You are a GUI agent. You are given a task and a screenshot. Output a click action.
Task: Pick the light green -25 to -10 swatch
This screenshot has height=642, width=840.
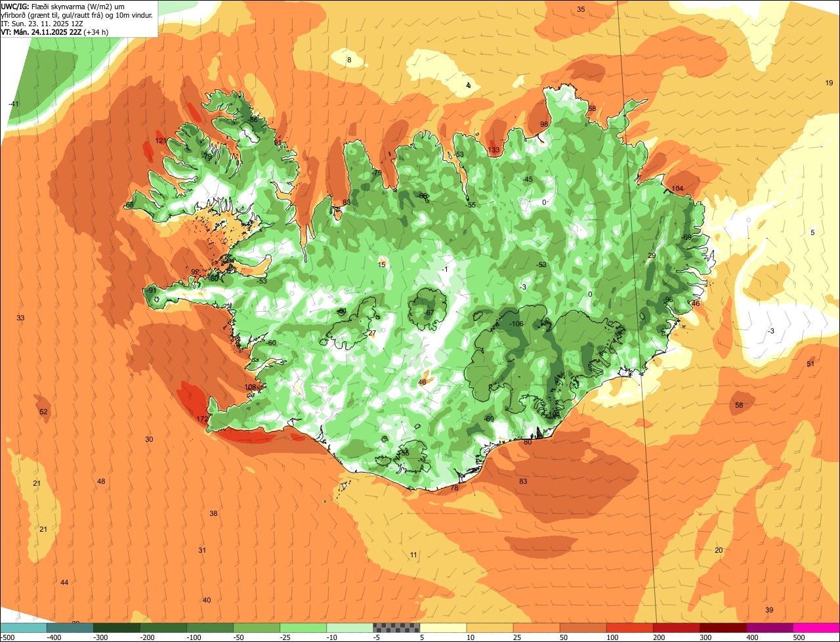303,628
